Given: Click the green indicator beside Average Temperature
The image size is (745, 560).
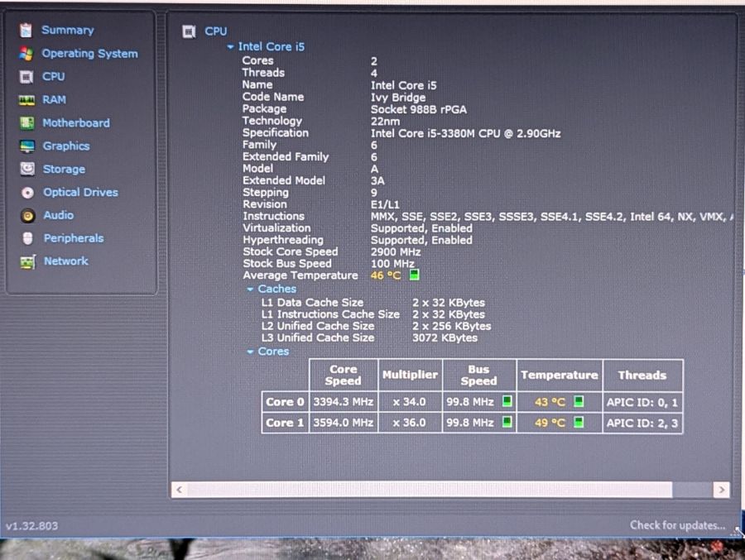Looking at the screenshot, I should pyautogui.click(x=415, y=275).
